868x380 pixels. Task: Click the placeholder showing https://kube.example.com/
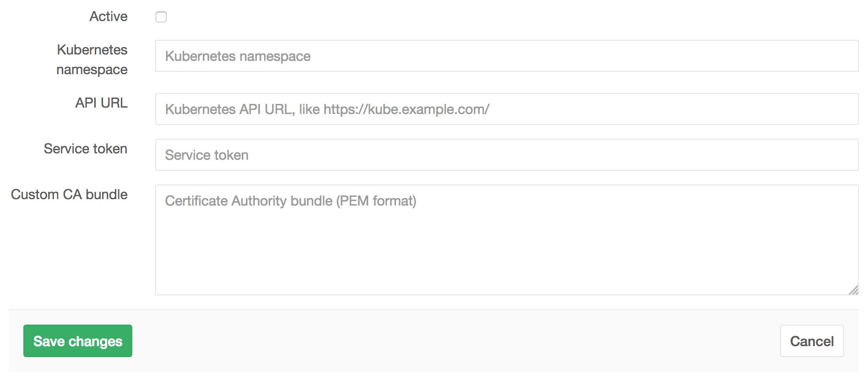coord(327,109)
